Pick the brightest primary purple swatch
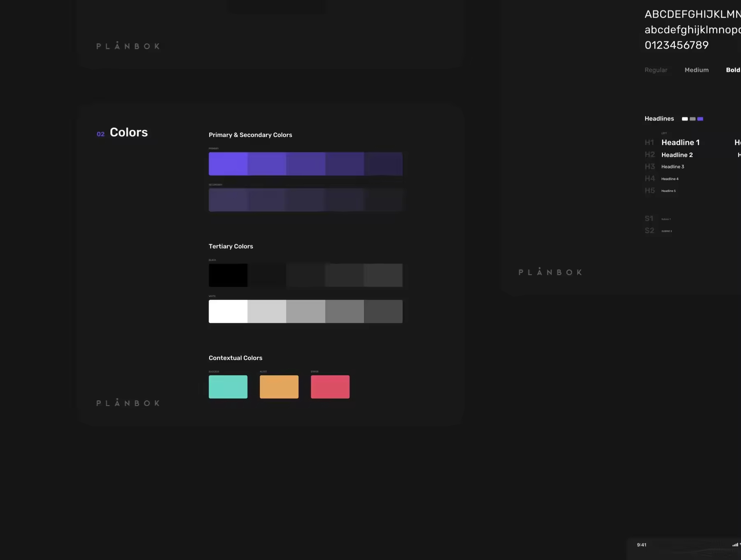Screen dimensions: 741x560 click(x=228, y=164)
